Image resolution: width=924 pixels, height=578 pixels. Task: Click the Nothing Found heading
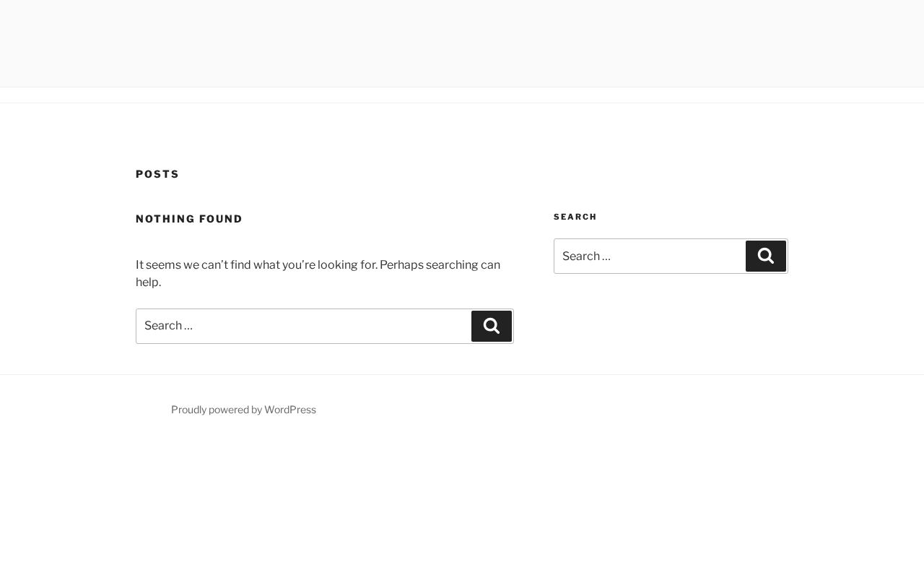click(189, 219)
